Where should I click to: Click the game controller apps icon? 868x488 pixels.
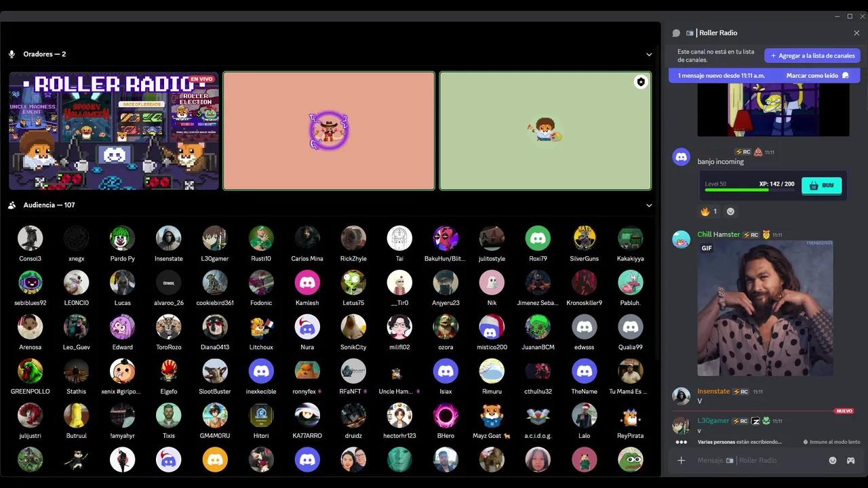[850, 460]
